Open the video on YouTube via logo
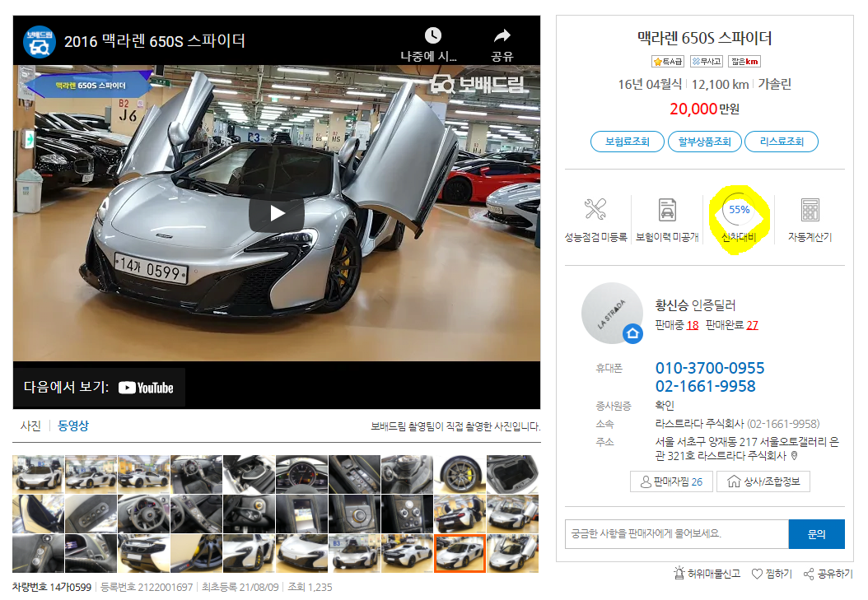Viewport: 868px width, 600px height. coord(146,388)
